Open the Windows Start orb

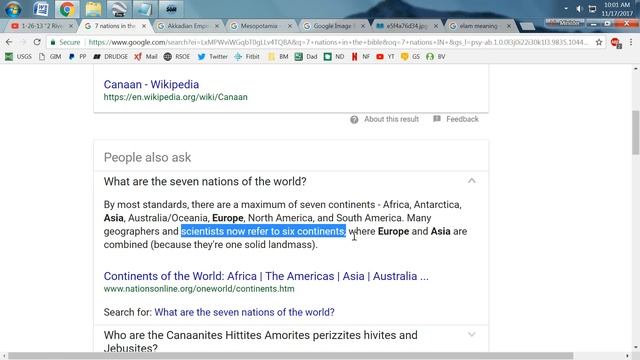(x=12, y=9)
